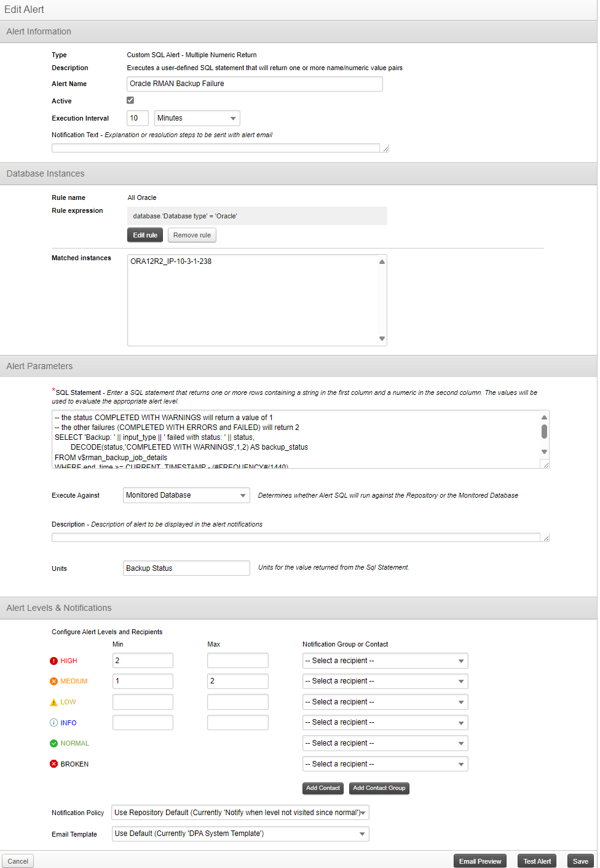
Task: Click the Notification Text resize handle
Action: (x=385, y=148)
